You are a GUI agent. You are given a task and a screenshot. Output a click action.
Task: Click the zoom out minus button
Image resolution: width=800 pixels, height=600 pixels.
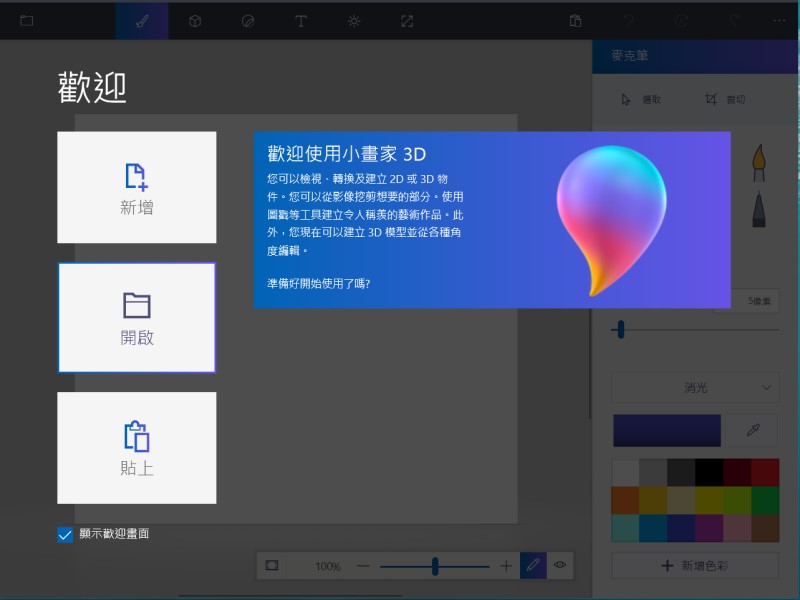coord(363,566)
